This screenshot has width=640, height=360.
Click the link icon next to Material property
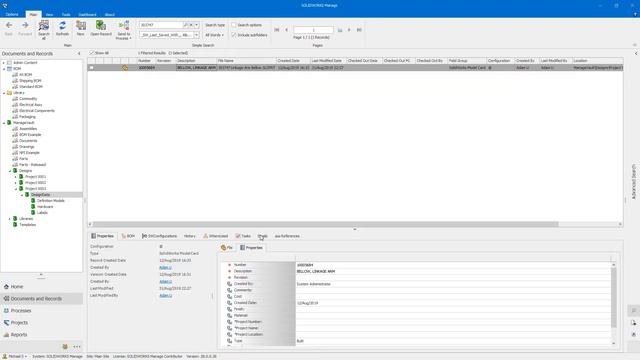[x=229, y=316]
